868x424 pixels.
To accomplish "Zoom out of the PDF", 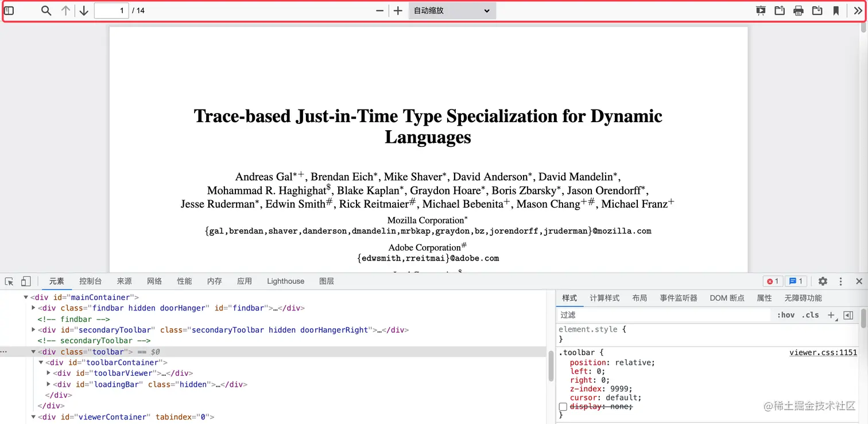I will (x=379, y=10).
